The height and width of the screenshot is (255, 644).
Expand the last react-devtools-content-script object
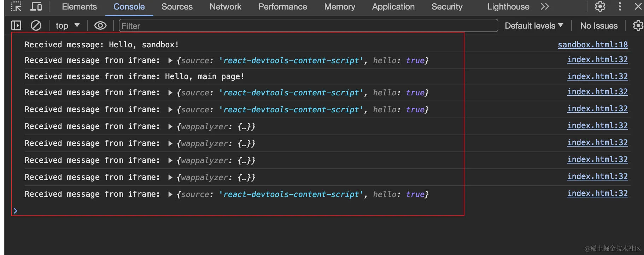[x=170, y=194]
